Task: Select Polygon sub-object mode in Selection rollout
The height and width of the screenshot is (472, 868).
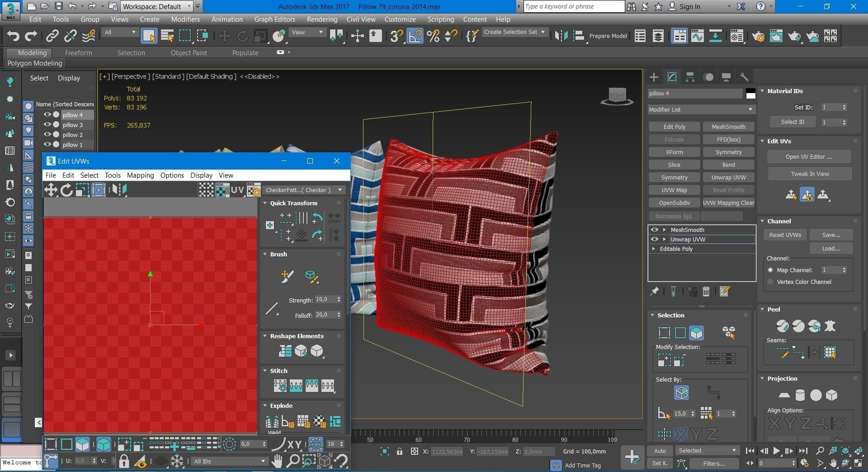Action: point(696,333)
